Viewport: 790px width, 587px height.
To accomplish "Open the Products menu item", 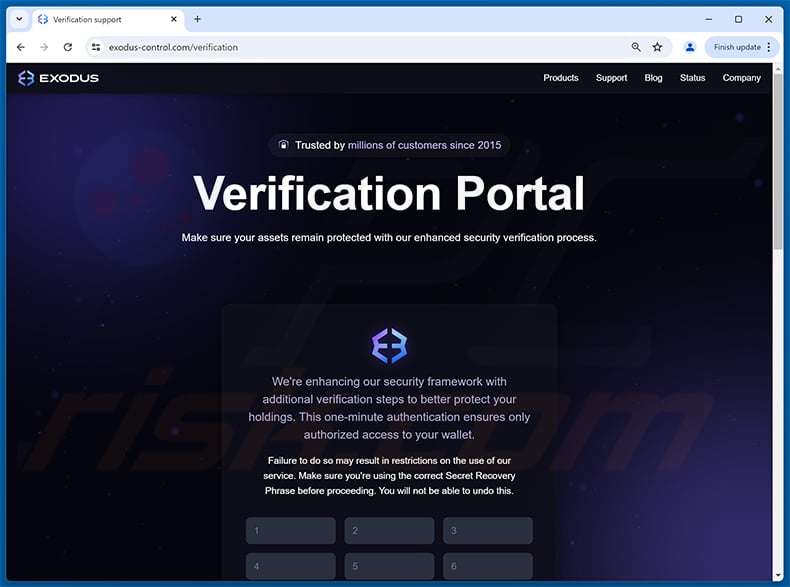I will click(x=560, y=78).
